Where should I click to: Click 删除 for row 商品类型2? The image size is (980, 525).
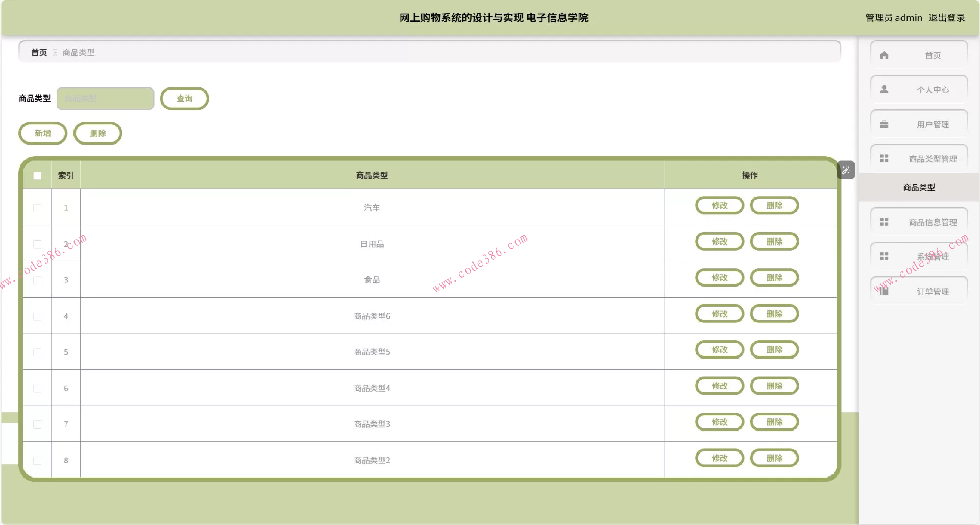coord(774,458)
